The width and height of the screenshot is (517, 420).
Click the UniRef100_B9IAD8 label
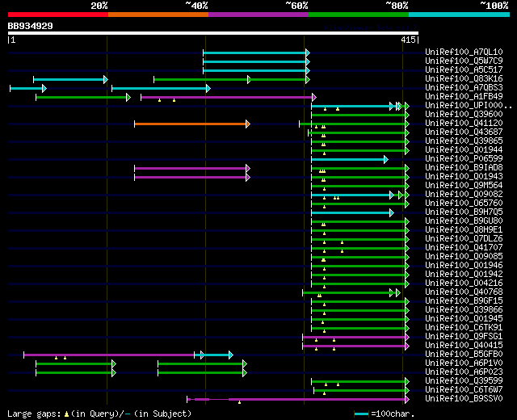pyautogui.click(x=464, y=167)
